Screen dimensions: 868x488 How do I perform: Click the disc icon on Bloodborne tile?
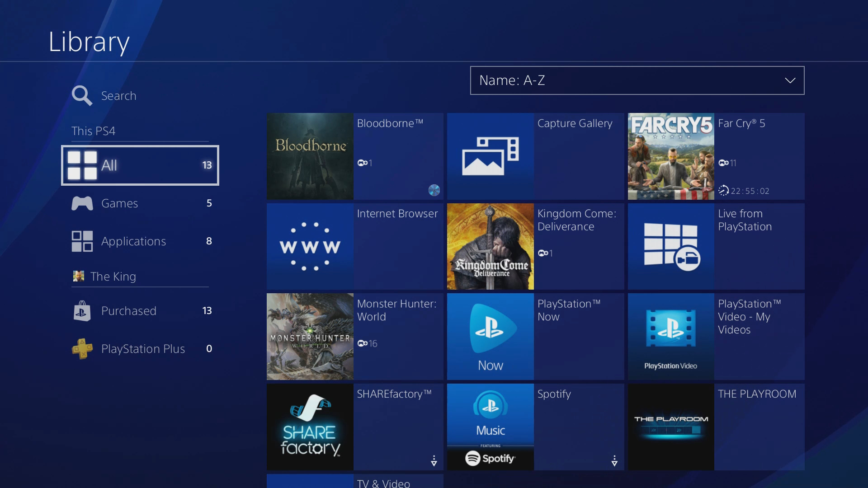click(x=434, y=191)
